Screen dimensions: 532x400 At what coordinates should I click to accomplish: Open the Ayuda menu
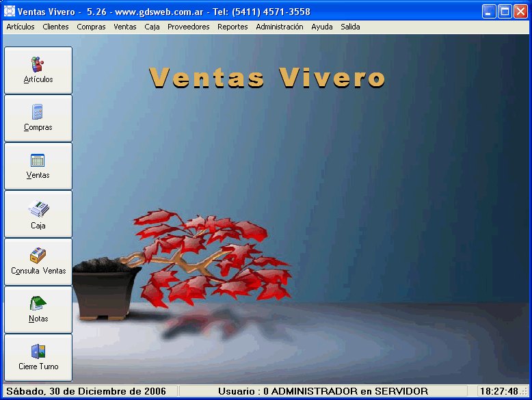point(322,27)
